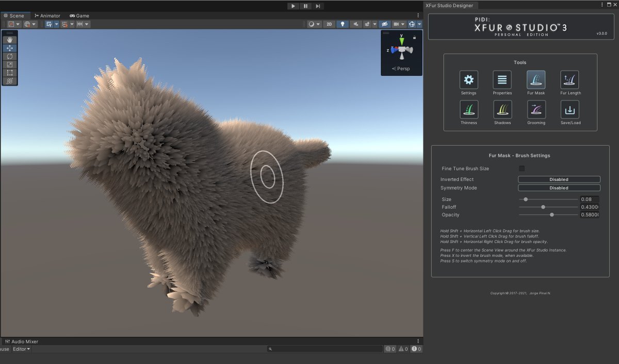
Task: Open the Save/Load tool
Action: 570,109
